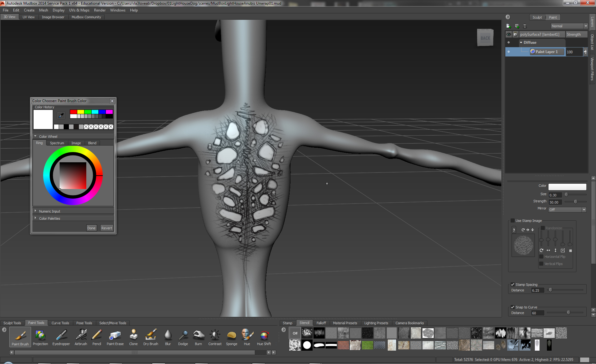Enable the Use Stamp Image checkbox
This screenshot has width=596, height=364.
(x=512, y=221)
